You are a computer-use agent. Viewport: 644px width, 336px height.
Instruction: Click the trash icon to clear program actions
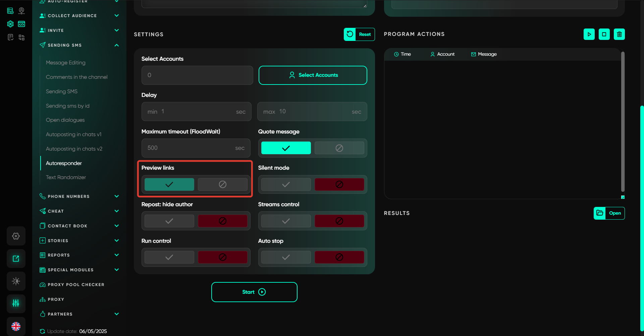click(x=619, y=34)
